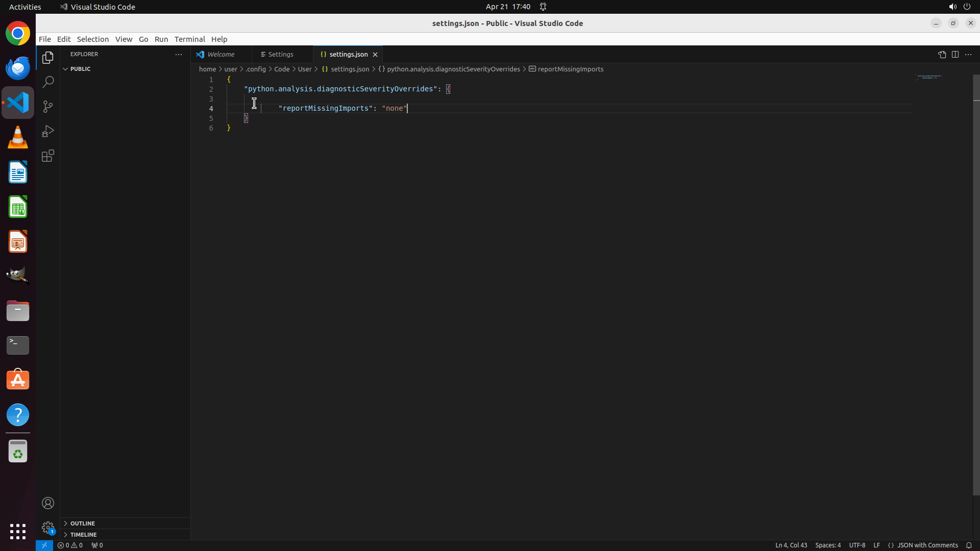Open the Terminal menu
This screenshot has height=551, width=980.
[x=189, y=39]
